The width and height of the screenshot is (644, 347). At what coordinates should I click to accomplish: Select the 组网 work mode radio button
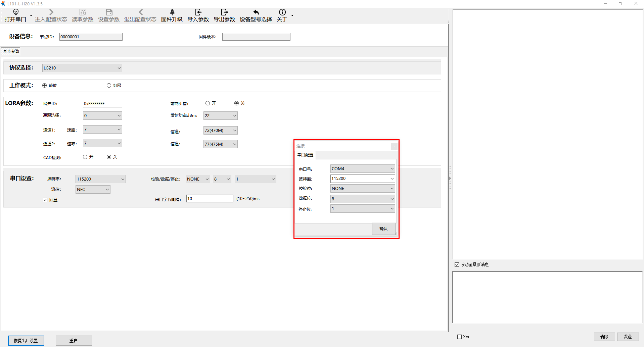click(109, 86)
